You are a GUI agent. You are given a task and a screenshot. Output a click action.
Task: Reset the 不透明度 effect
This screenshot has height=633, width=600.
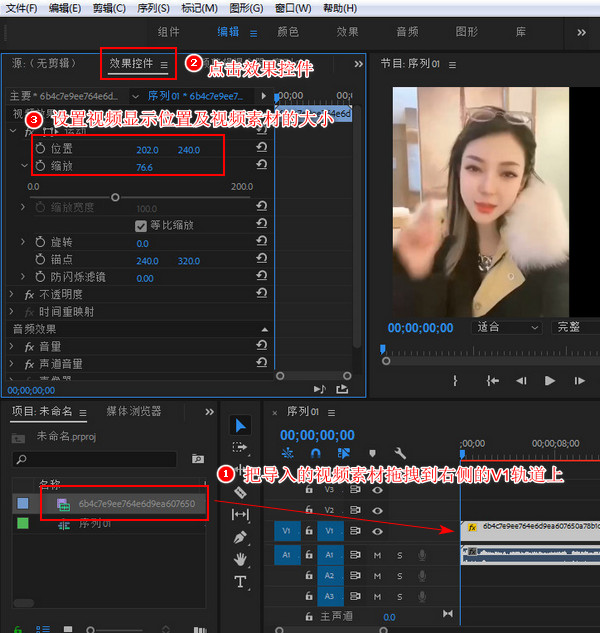click(262, 293)
